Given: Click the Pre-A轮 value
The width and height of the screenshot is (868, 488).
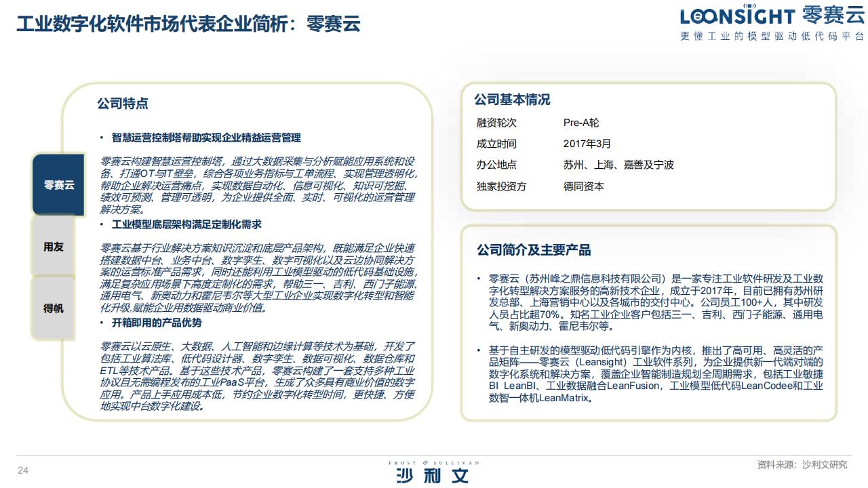Looking at the screenshot, I should click(x=581, y=123).
